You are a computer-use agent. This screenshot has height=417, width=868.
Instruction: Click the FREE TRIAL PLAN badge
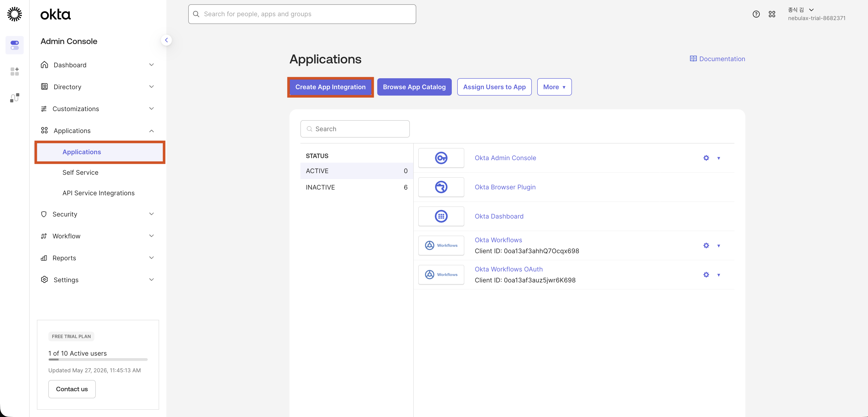[71, 336]
